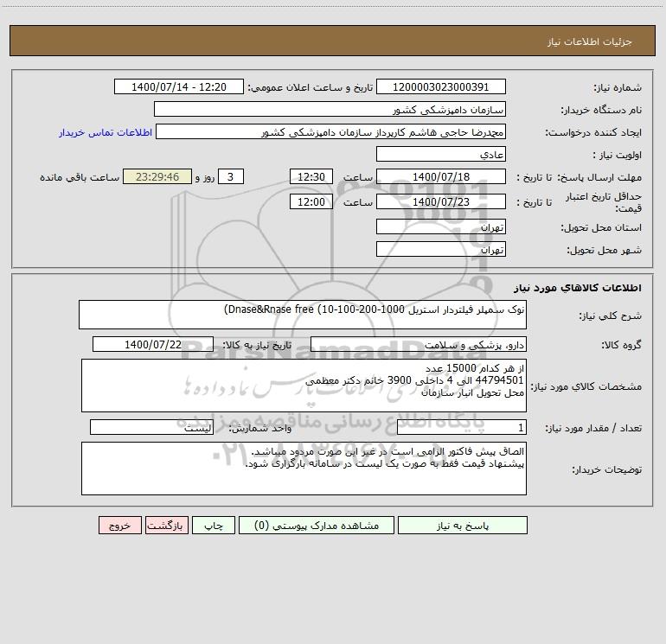Click the label شهر محل تحویل

pos(605,250)
